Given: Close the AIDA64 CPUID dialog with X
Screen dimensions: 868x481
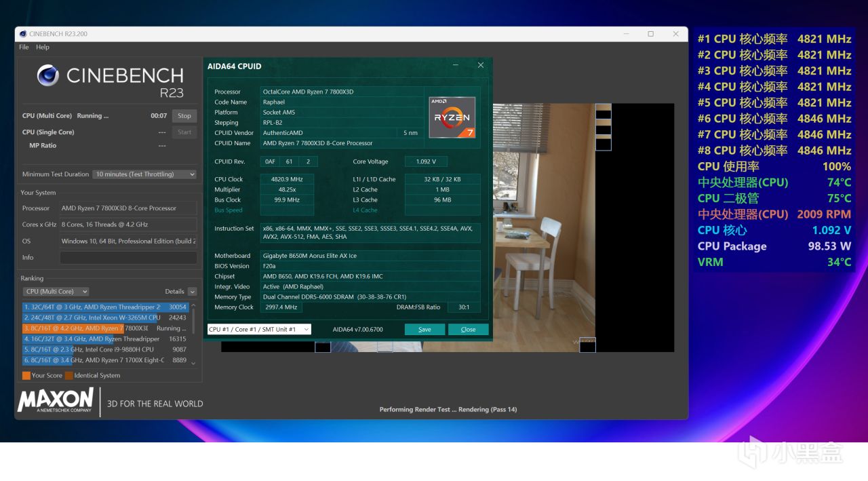Looking at the screenshot, I should point(481,65).
